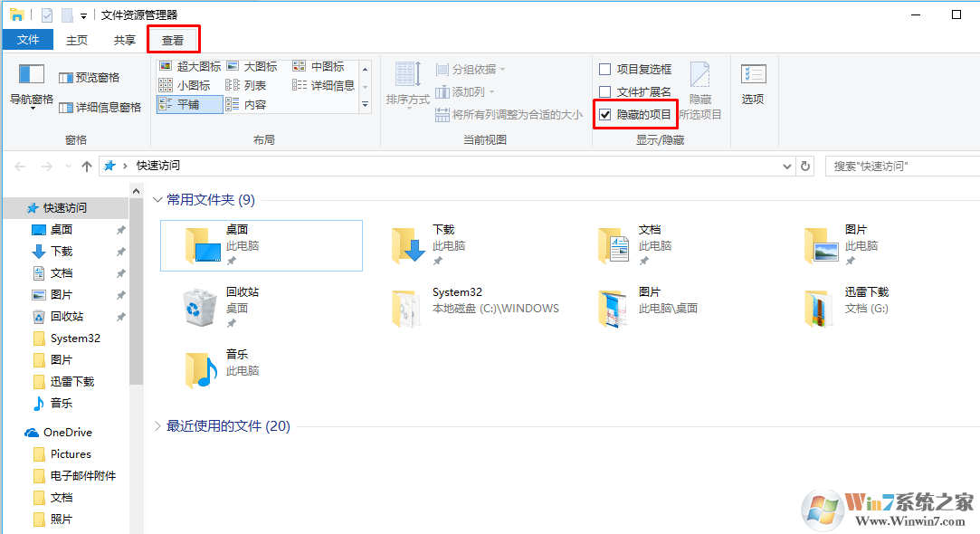Select Details (详细信息) layout

tap(324, 85)
